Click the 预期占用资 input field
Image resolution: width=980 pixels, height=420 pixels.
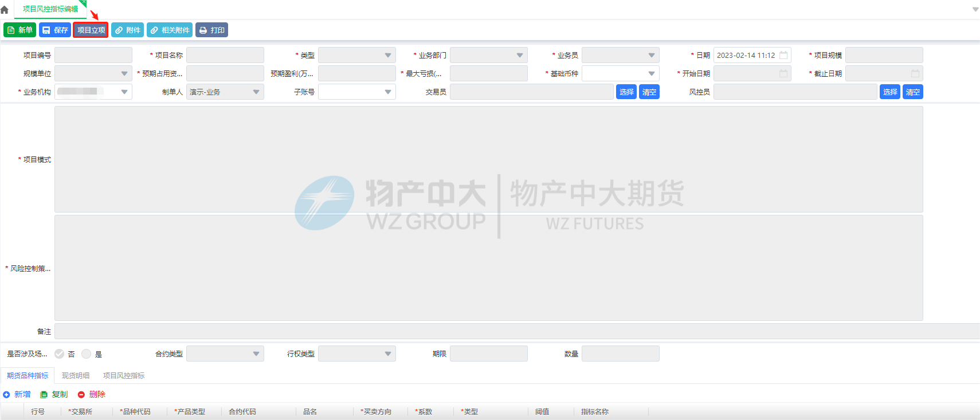[225, 73]
